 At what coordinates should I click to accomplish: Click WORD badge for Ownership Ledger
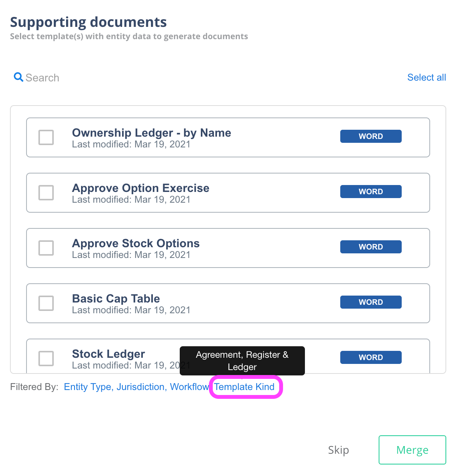point(371,136)
